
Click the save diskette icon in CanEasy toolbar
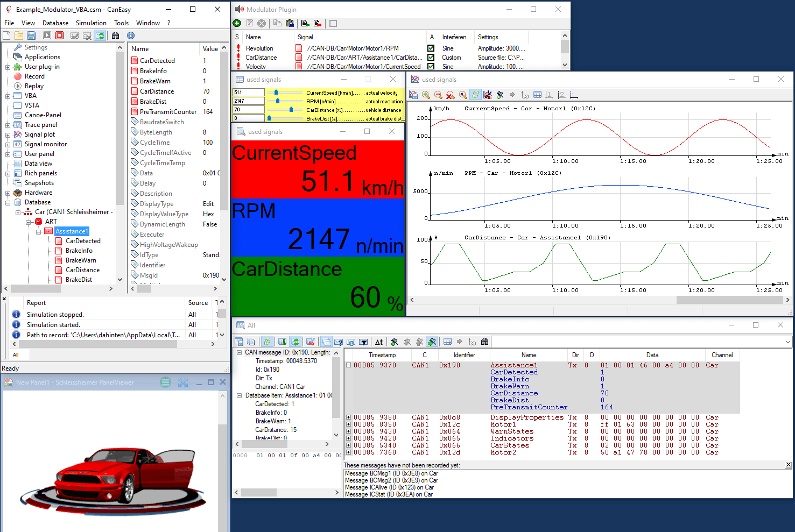point(31,36)
